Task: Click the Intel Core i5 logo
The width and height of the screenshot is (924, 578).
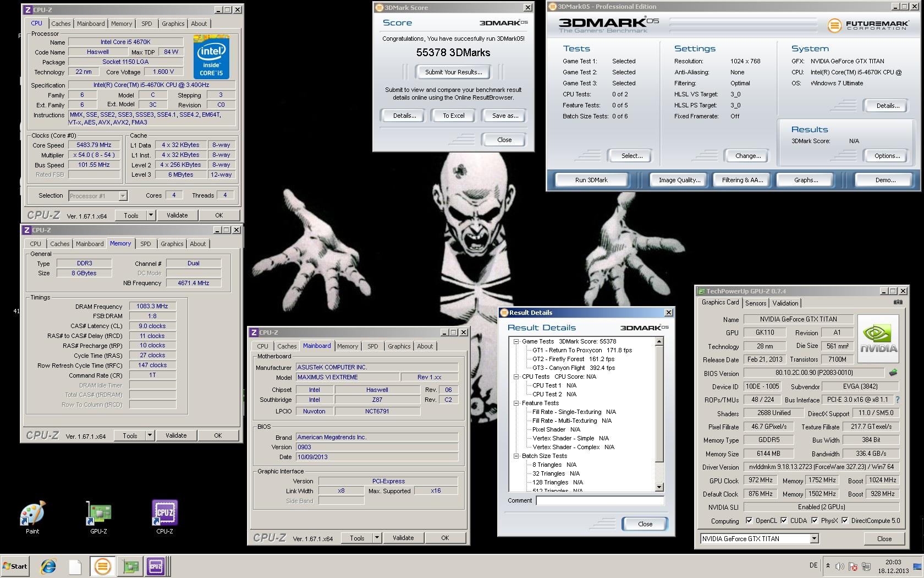Action: click(211, 57)
